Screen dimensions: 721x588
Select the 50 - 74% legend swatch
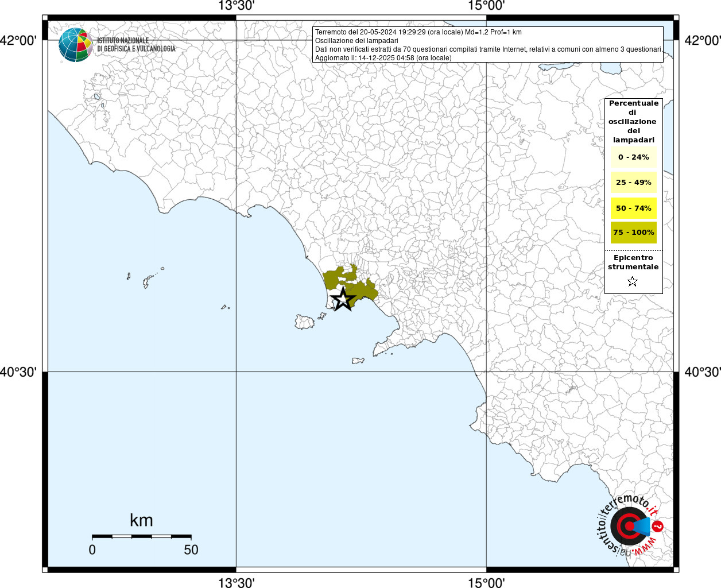[x=634, y=208]
